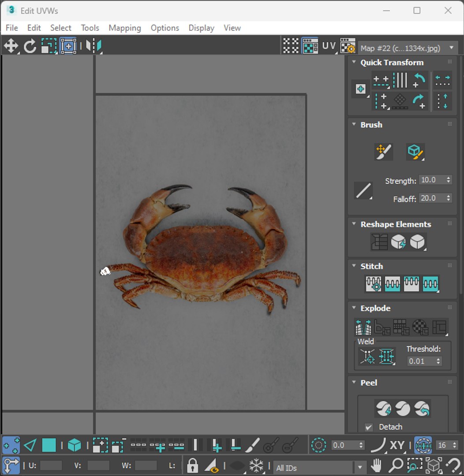Toggle Select By Element UV mode
Viewport: 464px width, 476px height.
tap(74, 445)
